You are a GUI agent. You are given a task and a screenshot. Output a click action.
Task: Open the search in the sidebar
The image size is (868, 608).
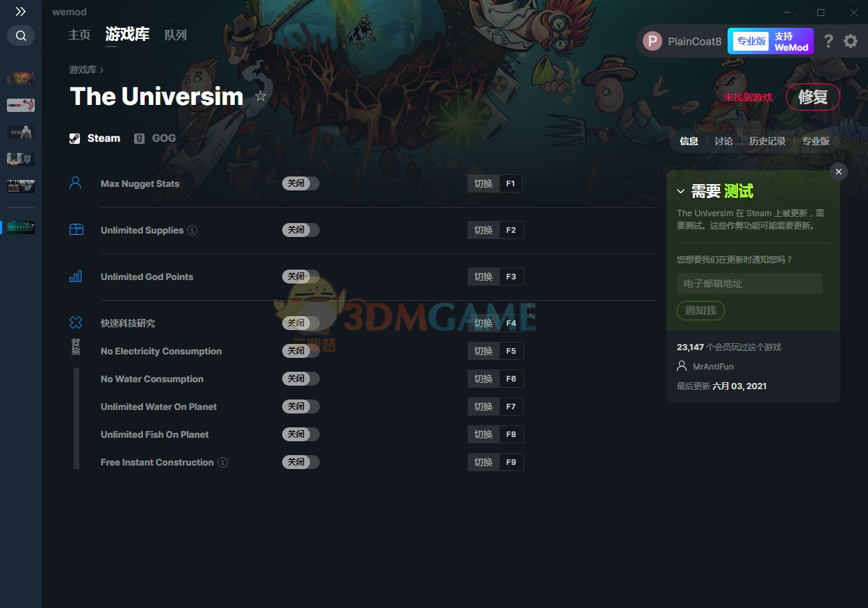21,35
